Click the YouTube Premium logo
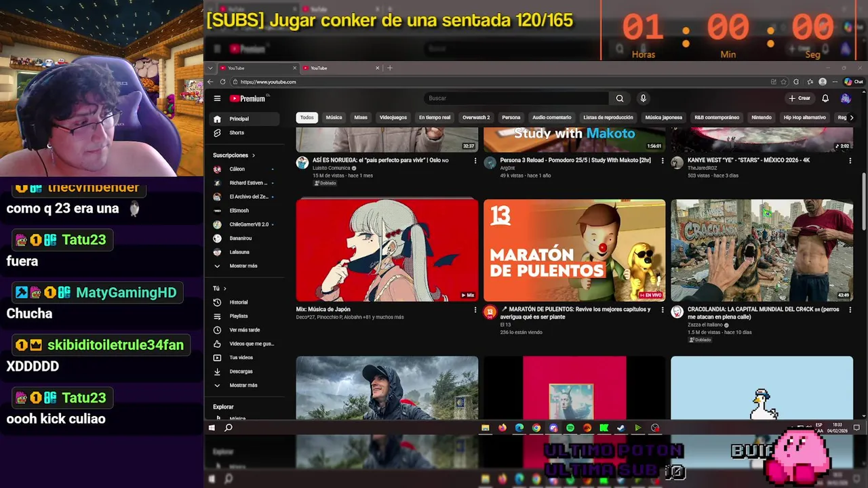 (x=248, y=98)
